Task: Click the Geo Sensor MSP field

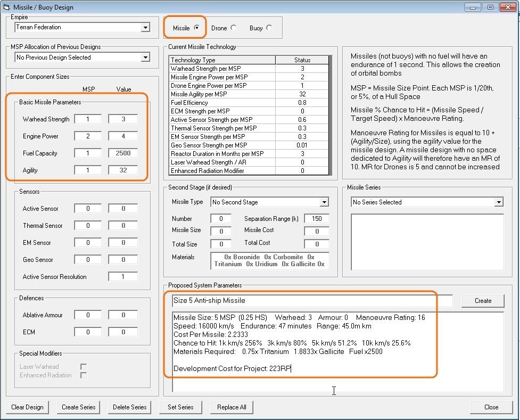Action: (x=88, y=259)
